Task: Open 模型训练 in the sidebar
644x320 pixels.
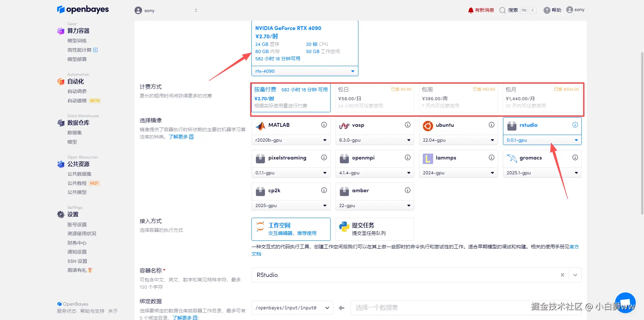Action: [x=77, y=41]
